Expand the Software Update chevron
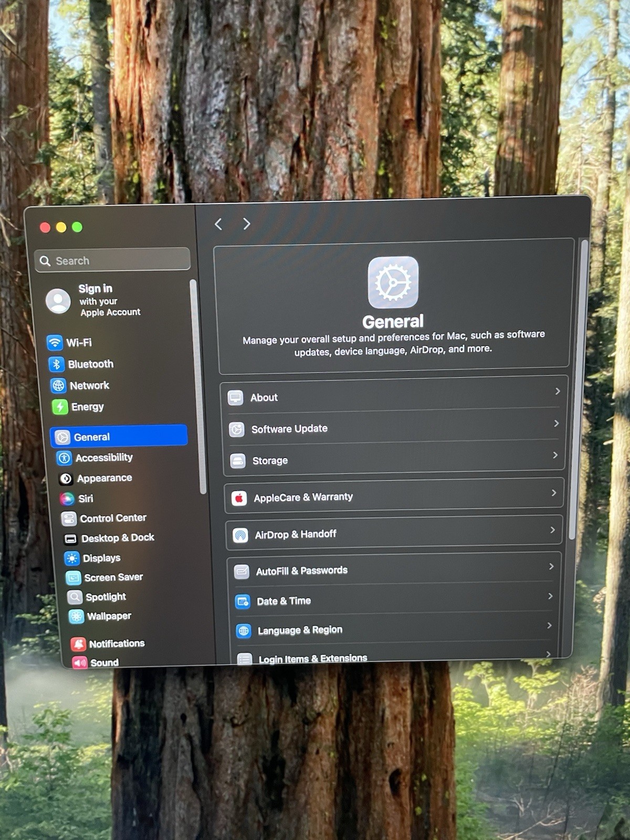630x840 pixels. click(x=556, y=423)
